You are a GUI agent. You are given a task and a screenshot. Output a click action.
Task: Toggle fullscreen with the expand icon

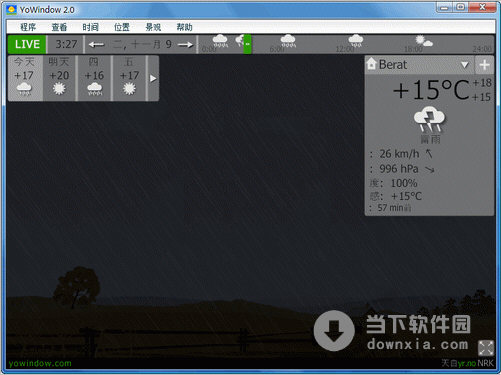(486, 348)
